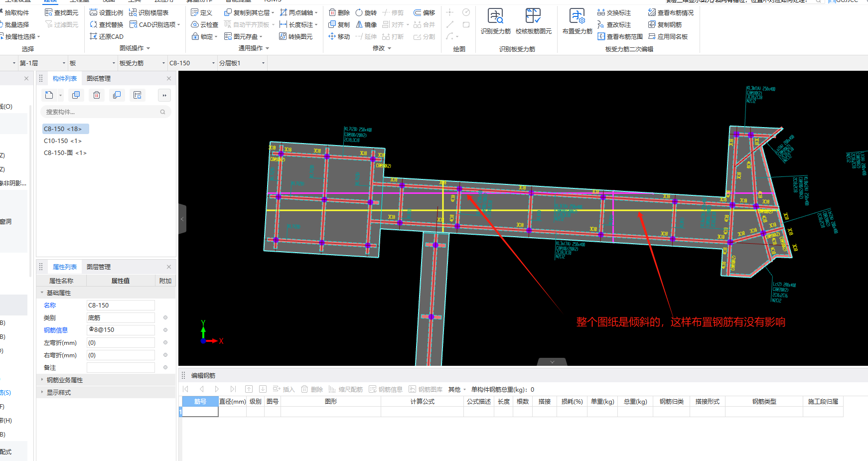Click 应用同名板
Image resolution: width=868 pixels, height=461 pixels.
click(668, 36)
